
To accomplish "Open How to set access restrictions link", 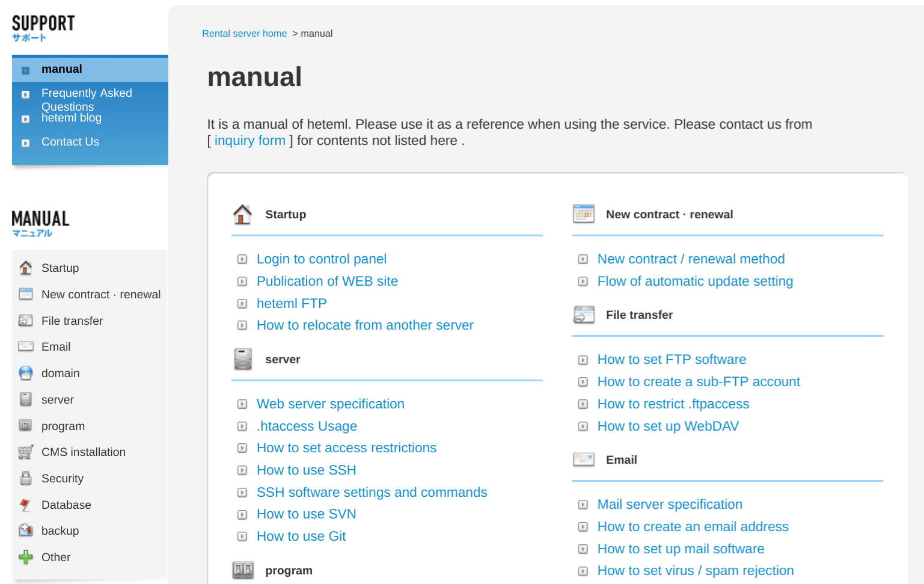I will (x=346, y=448).
